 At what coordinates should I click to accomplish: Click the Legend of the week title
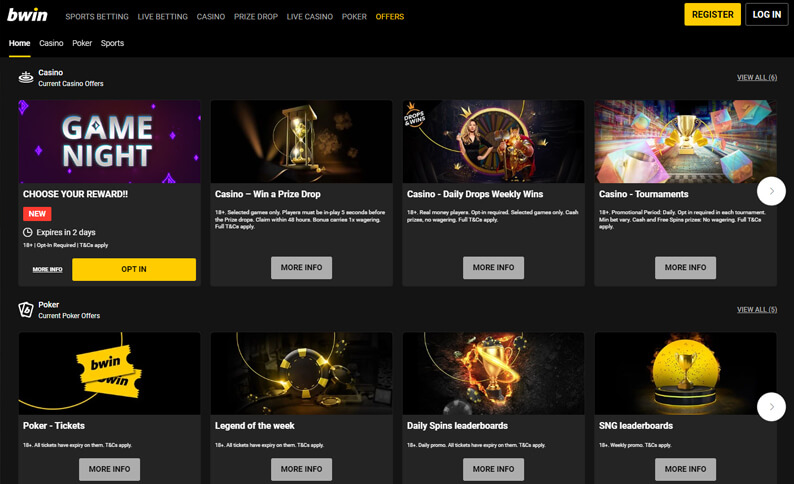pyautogui.click(x=254, y=426)
